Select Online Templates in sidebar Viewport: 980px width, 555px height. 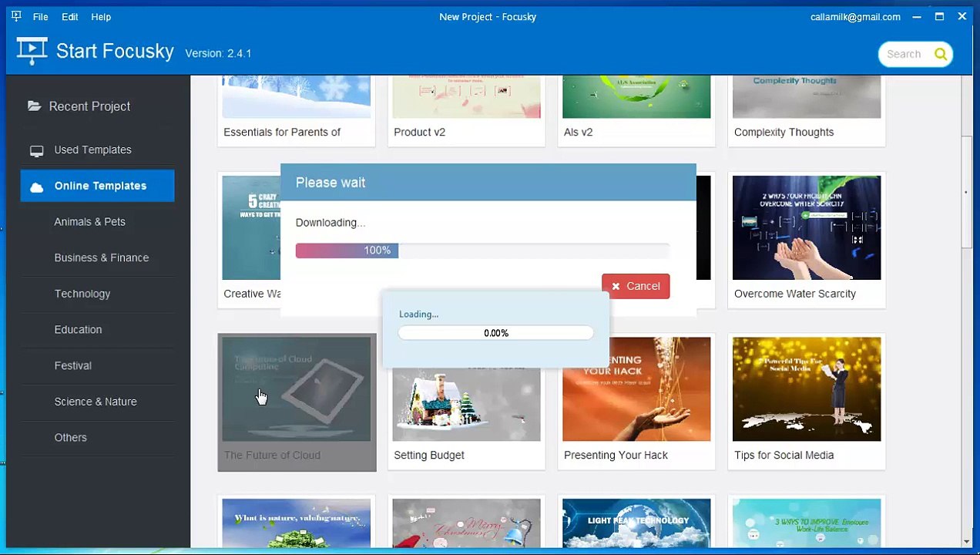[x=98, y=186]
